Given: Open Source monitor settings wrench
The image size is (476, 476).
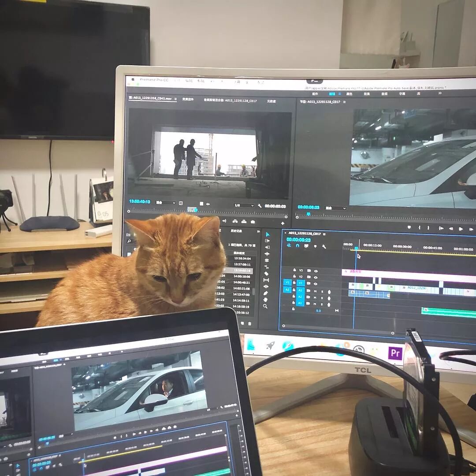Looking at the screenshot, I should point(260,205).
